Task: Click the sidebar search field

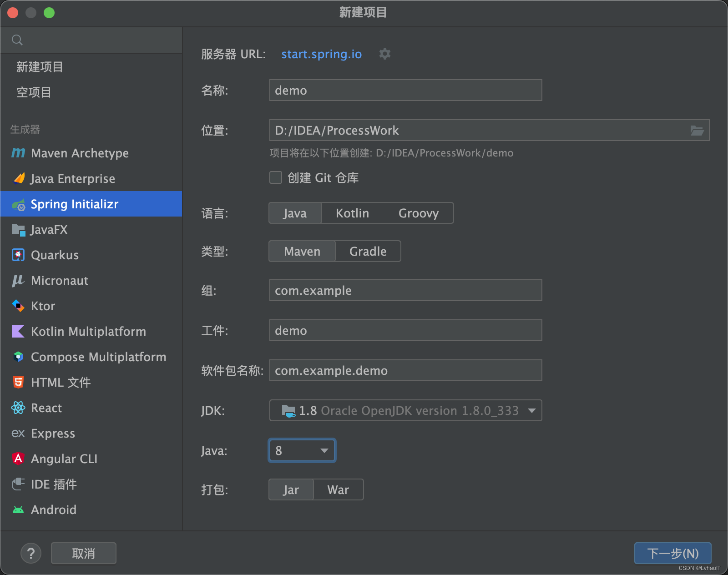Action: pos(91,40)
